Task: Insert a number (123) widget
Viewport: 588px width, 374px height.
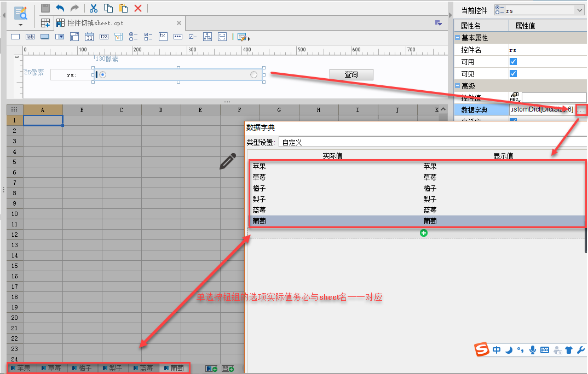Action: 104,37
